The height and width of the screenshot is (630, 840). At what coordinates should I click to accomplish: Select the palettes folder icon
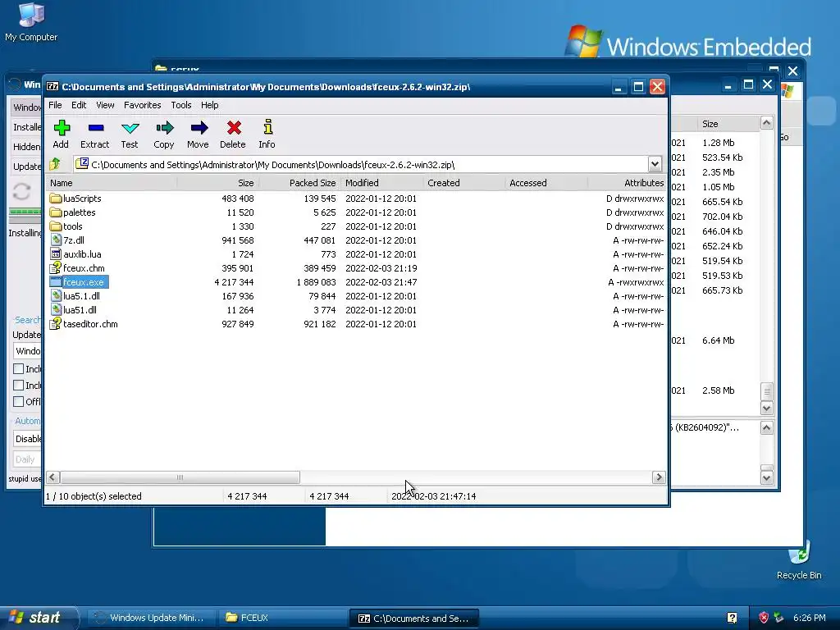(x=56, y=212)
